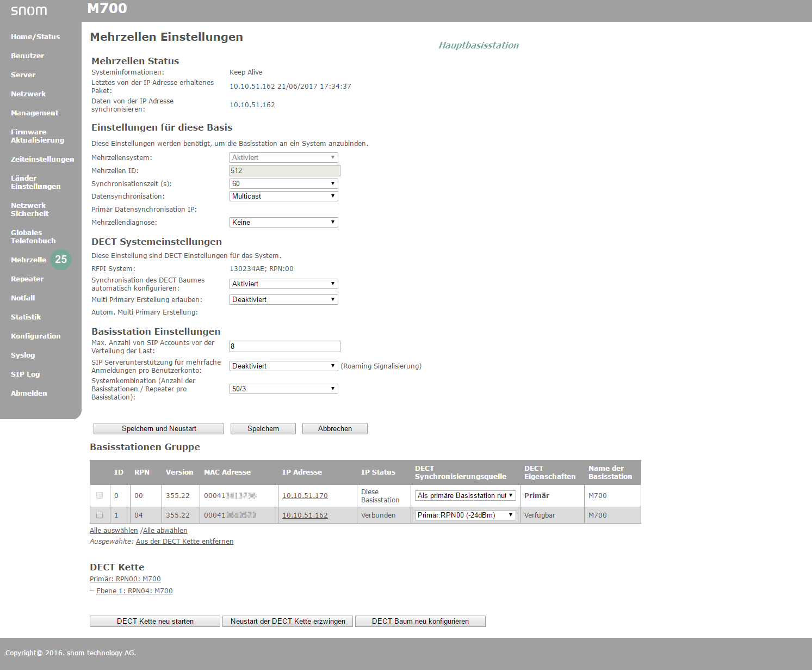
Task: Open Firmware Aktualisierung page
Action: [38, 136]
